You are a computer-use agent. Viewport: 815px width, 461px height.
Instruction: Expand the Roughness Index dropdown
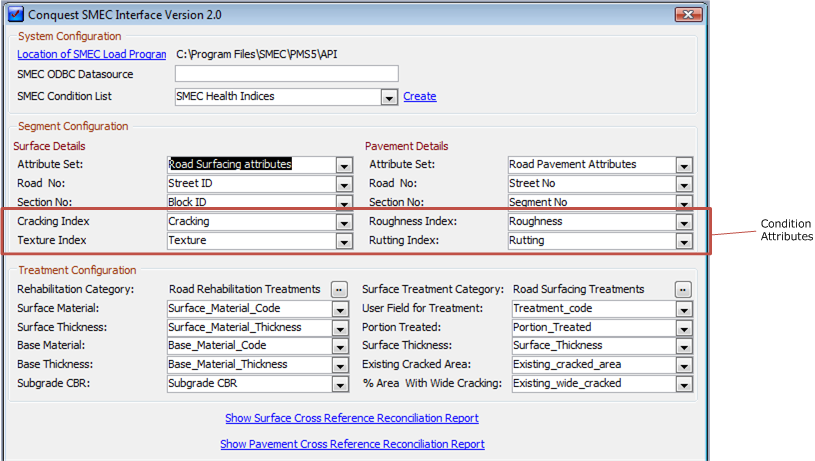tap(684, 222)
